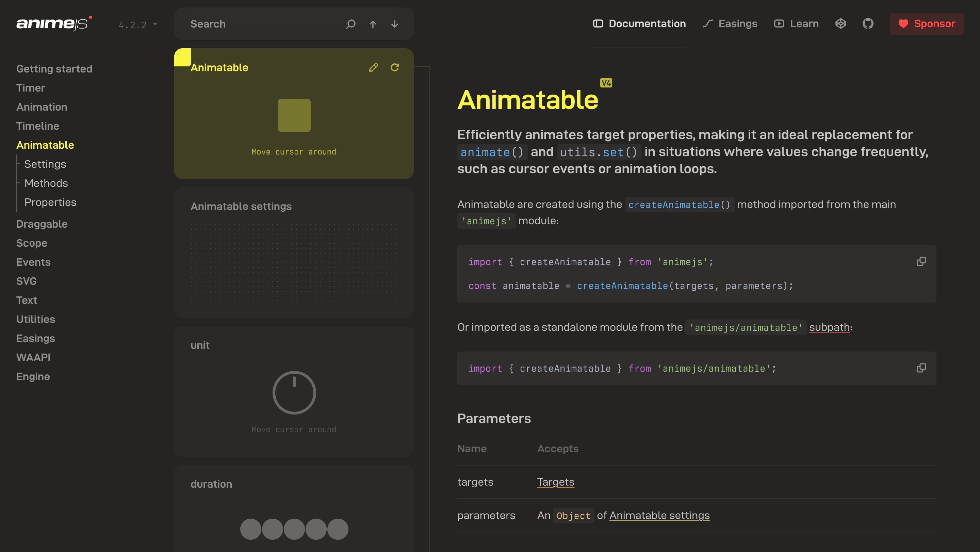Follow the Targets link in Parameters table
This screenshot has width=980, height=552.
pos(555,482)
